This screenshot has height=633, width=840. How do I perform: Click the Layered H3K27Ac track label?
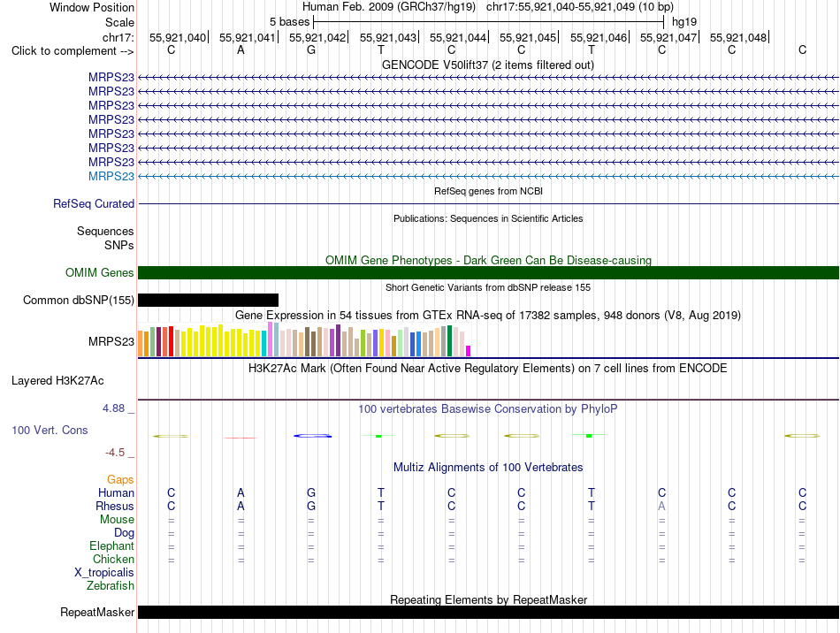[x=57, y=381]
